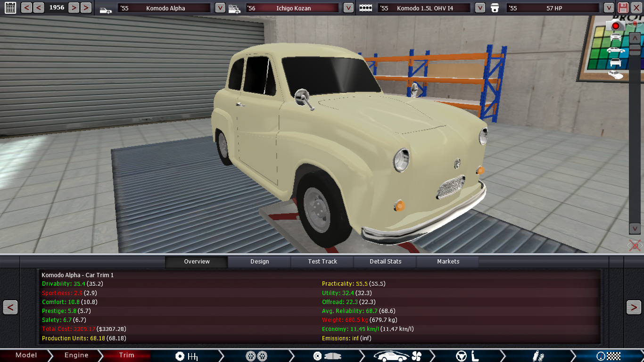Toggle the camera screenshot mode icon
The width and height of the screenshot is (644, 362).
click(x=615, y=25)
